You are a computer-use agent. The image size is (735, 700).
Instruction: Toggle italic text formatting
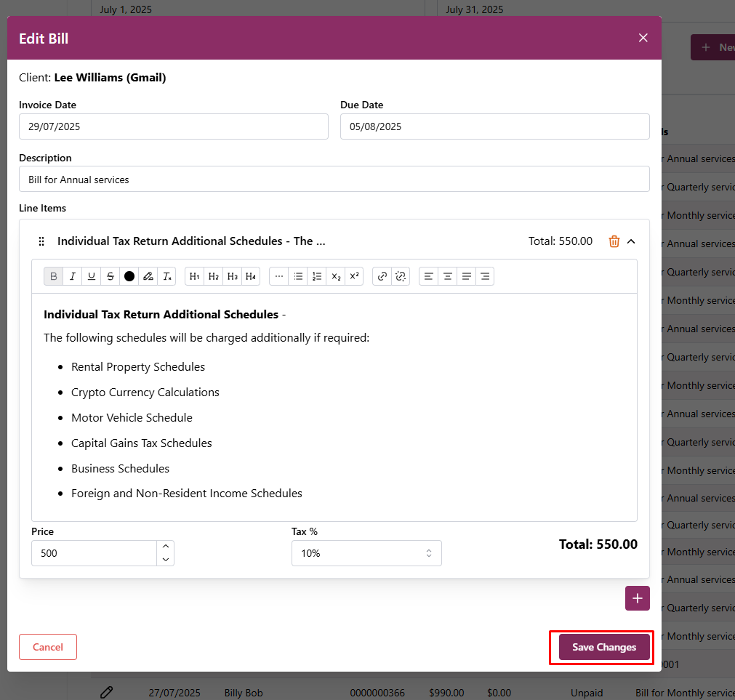(x=72, y=276)
